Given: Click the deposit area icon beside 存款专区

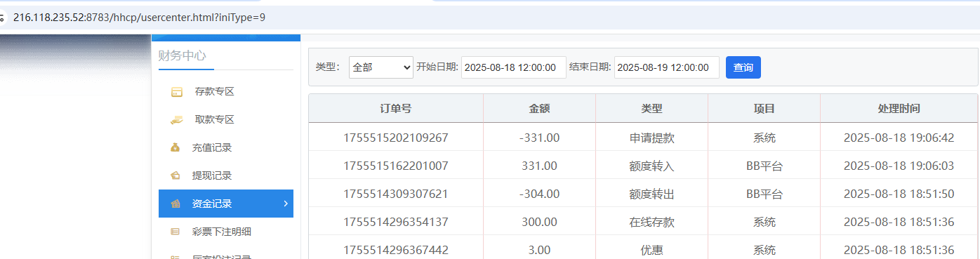Looking at the screenshot, I should pos(176,91).
